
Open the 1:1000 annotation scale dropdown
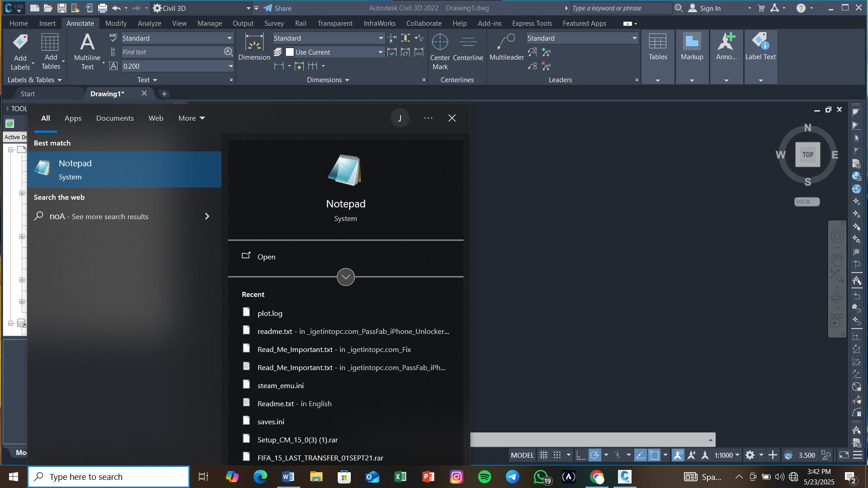[x=727, y=455]
